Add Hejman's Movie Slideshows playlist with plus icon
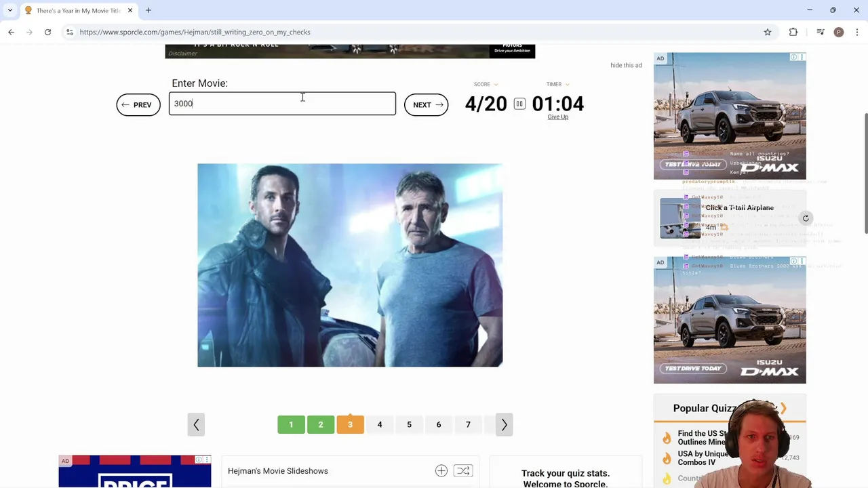 441,470
